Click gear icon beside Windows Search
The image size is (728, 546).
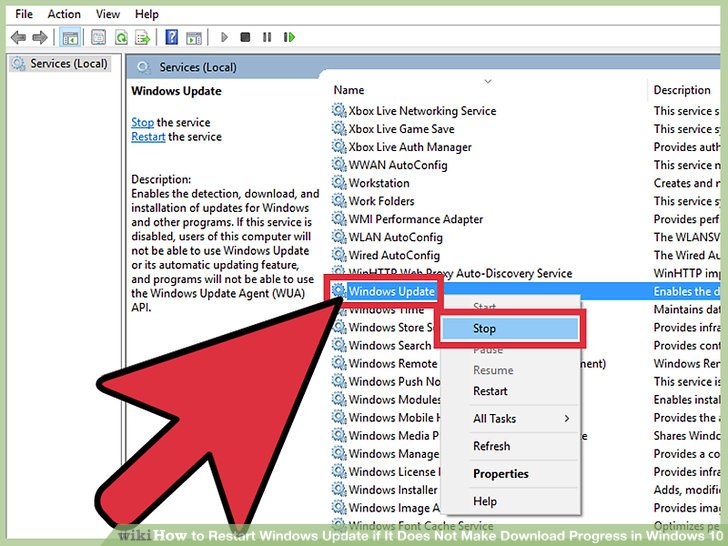pos(339,345)
